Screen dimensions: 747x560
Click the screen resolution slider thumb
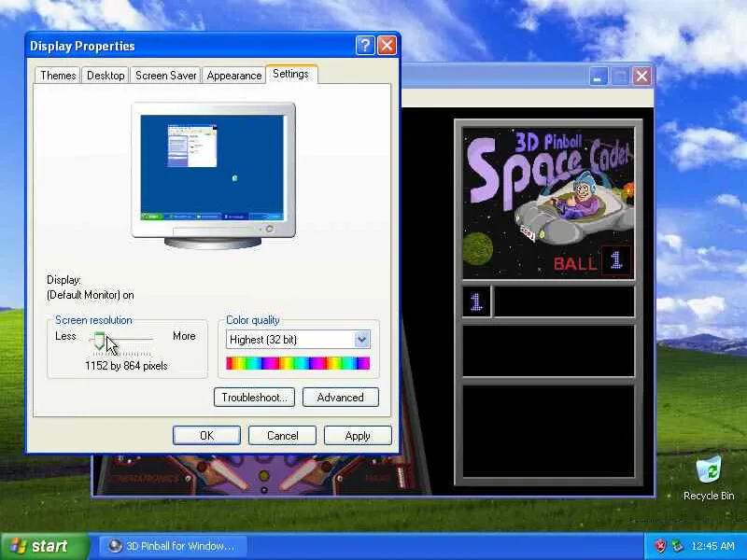point(99,341)
